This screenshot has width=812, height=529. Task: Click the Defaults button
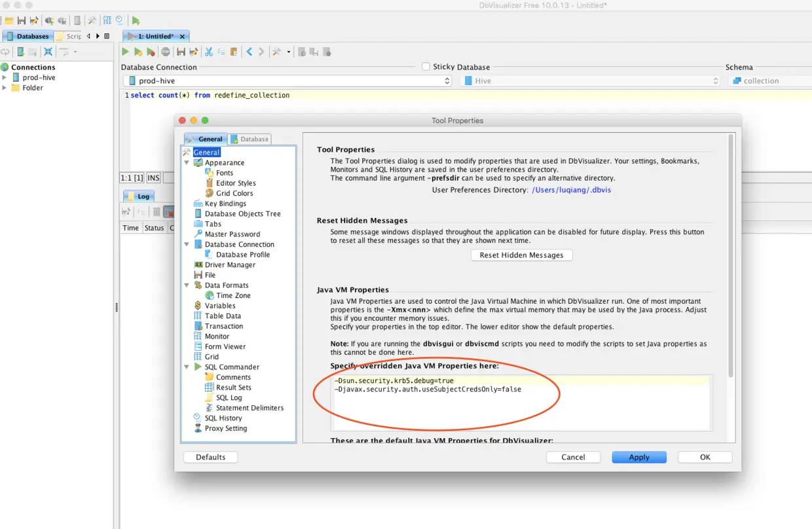coord(210,457)
